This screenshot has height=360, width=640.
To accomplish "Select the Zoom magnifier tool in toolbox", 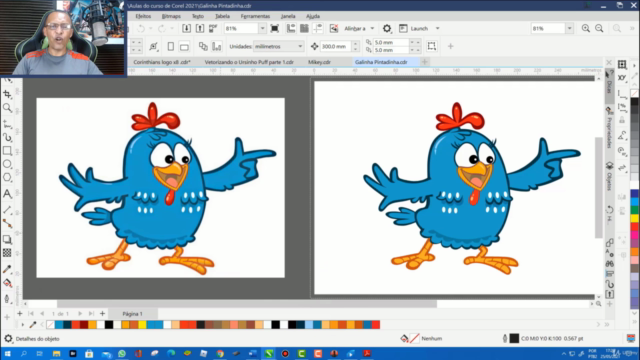I will (7, 108).
